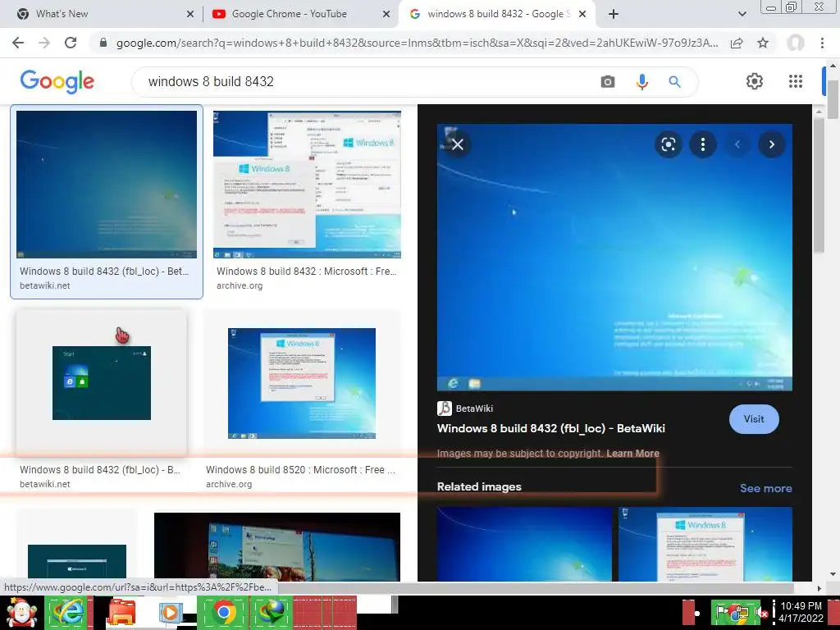The width and height of the screenshot is (840, 630).
Task: Open the taskbar clock showing 10:49 PM
Action: coord(801,612)
